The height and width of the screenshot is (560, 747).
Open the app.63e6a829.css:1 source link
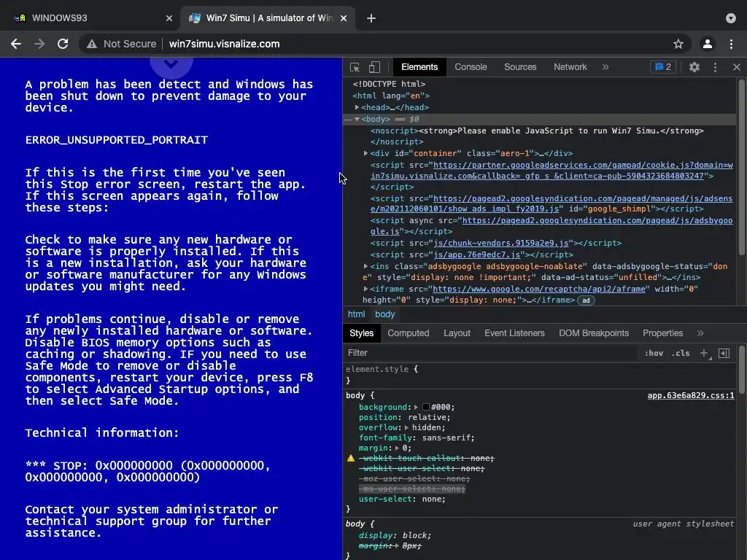[691, 396]
